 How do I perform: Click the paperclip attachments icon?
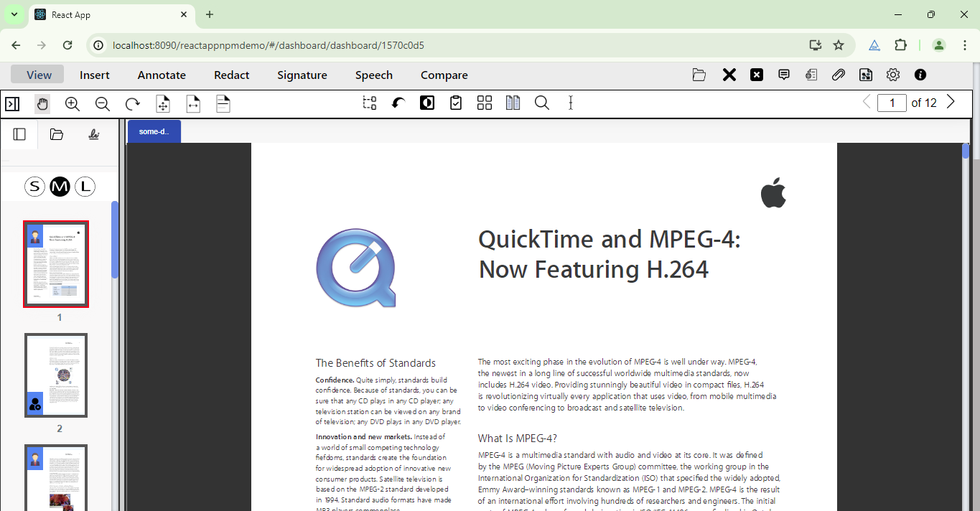coord(838,75)
